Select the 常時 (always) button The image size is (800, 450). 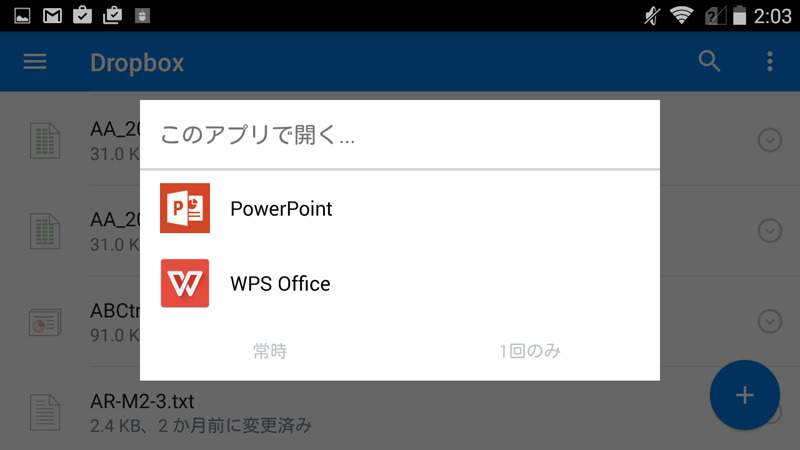click(270, 351)
